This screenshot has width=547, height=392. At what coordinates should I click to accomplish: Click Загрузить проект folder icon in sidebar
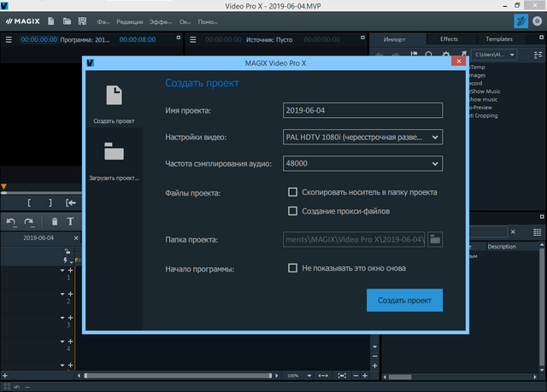point(114,151)
